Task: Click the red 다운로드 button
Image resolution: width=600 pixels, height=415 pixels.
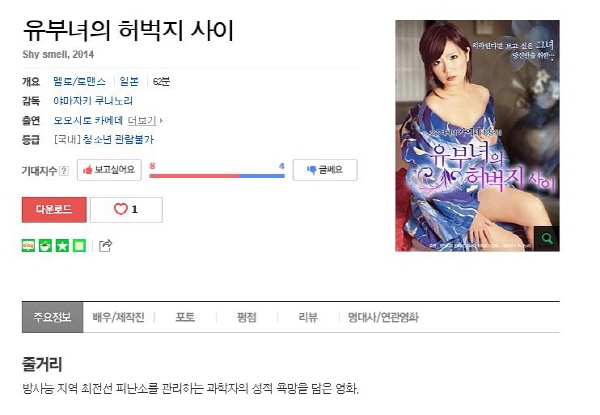Action: (54, 210)
